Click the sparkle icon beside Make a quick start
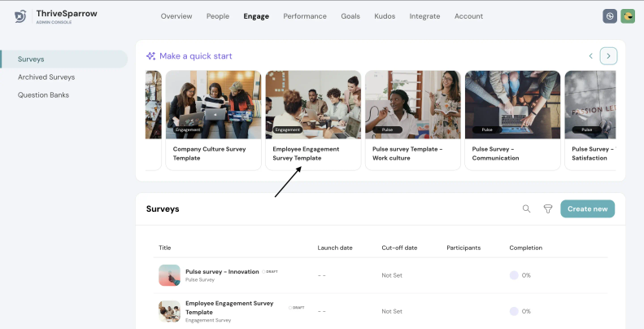This screenshot has width=644, height=329. tap(150, 56)
